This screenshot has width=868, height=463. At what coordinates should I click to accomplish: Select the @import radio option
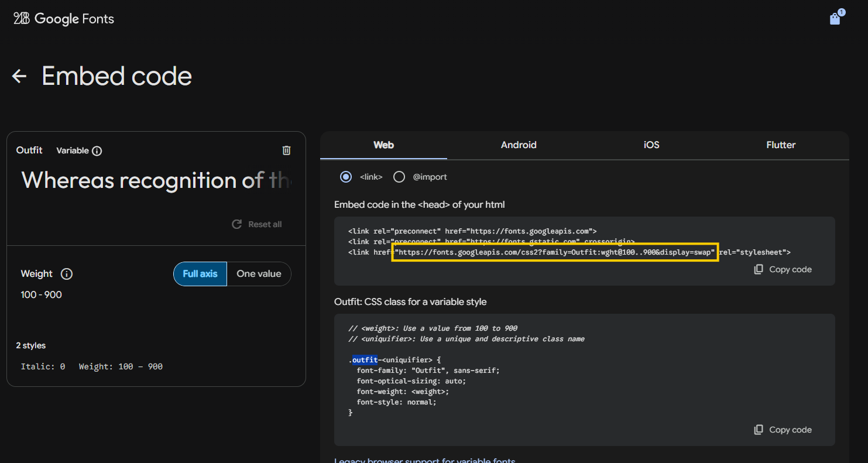pos(399,177)
